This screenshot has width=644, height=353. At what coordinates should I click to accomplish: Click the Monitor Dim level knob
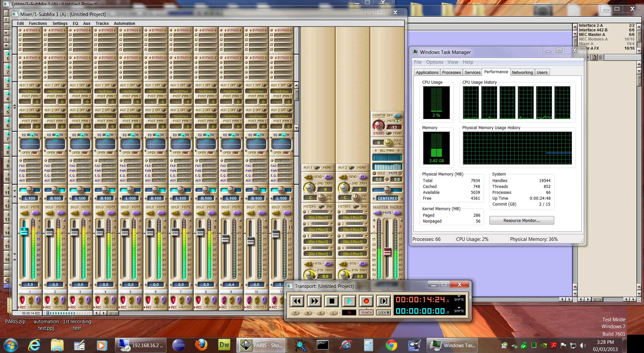click(x=379, y=125)
